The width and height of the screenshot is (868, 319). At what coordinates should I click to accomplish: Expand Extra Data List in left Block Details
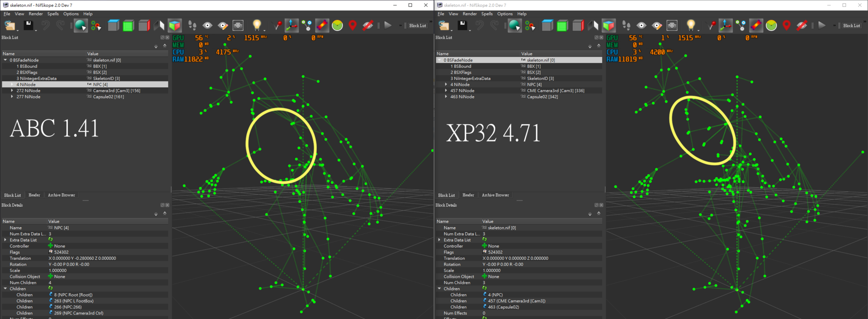5,240
